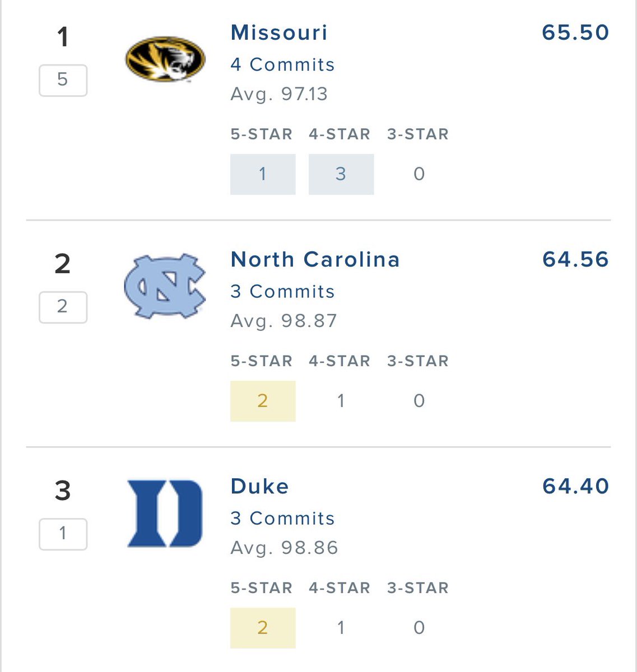
Task: Click Missouri's previous rank box showing 5
Action: [63, 80]
